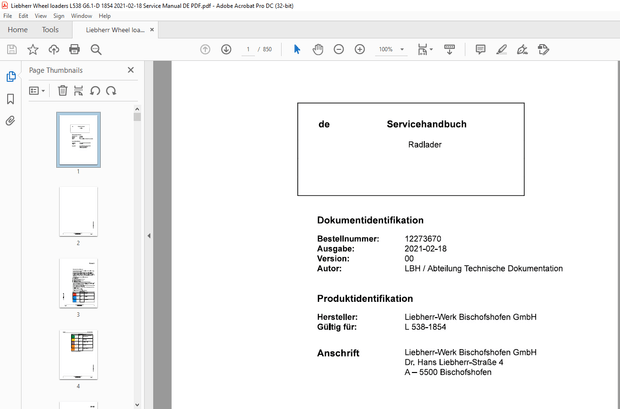This screenshot has width=620, height=409.
Task: Select the Highlight text pen tool
Action: pyautogui.click(x=501, y=49)
